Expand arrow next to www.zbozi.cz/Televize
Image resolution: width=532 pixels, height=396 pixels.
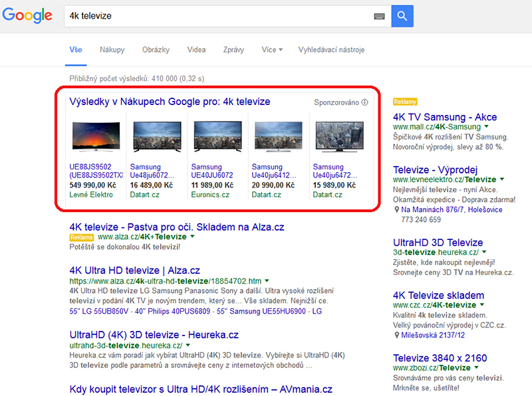476,367
